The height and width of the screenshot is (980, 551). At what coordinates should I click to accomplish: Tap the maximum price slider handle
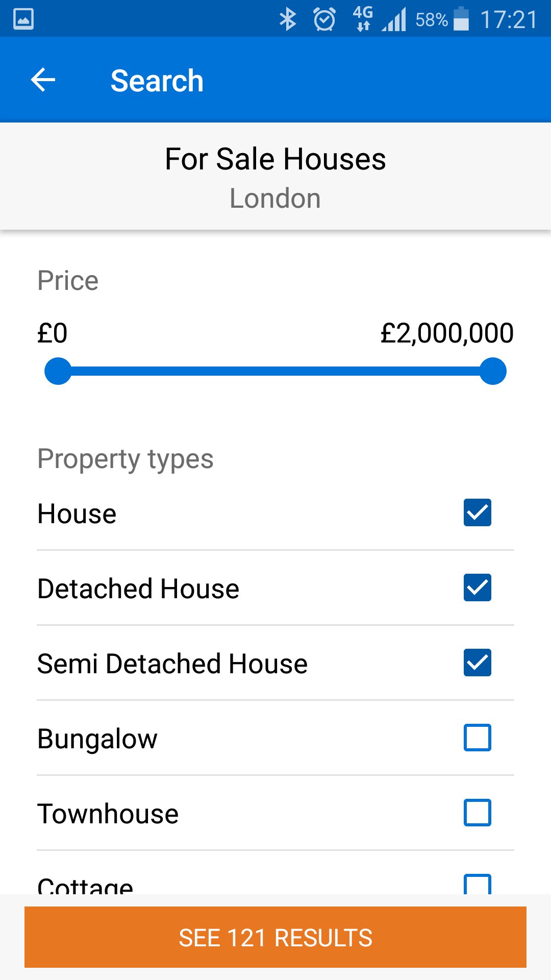pos(493,371)
